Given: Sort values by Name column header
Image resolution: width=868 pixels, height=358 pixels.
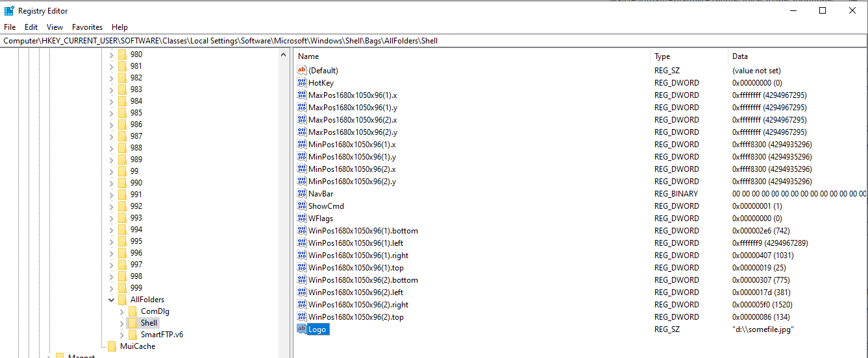Looking at the screenshot, I should (x=471, y=56).
